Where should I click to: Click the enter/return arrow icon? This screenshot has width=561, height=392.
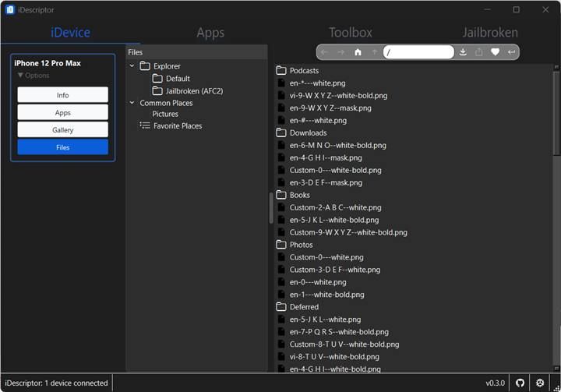point(512,52)
